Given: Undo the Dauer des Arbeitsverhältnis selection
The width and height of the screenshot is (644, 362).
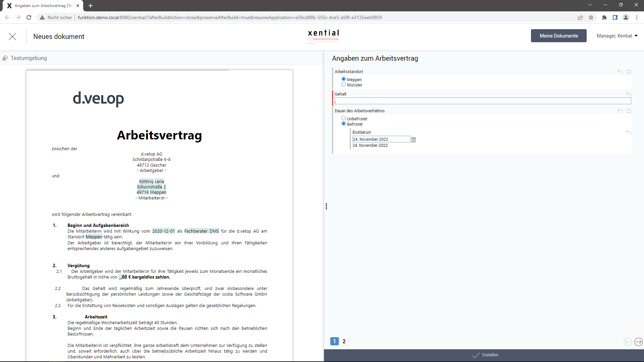Looking at the screenshot, I should click(x=620, y=111).
